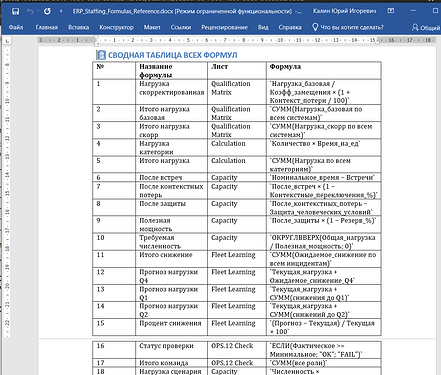441x375 pixels.
Task: Click cell 'Требуемая численность'
Action: [x=171, y=242]
